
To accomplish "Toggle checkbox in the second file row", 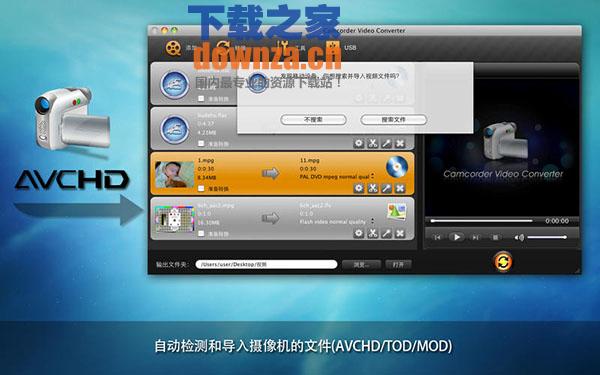I will pyautogui.click(x=201, y=143).
